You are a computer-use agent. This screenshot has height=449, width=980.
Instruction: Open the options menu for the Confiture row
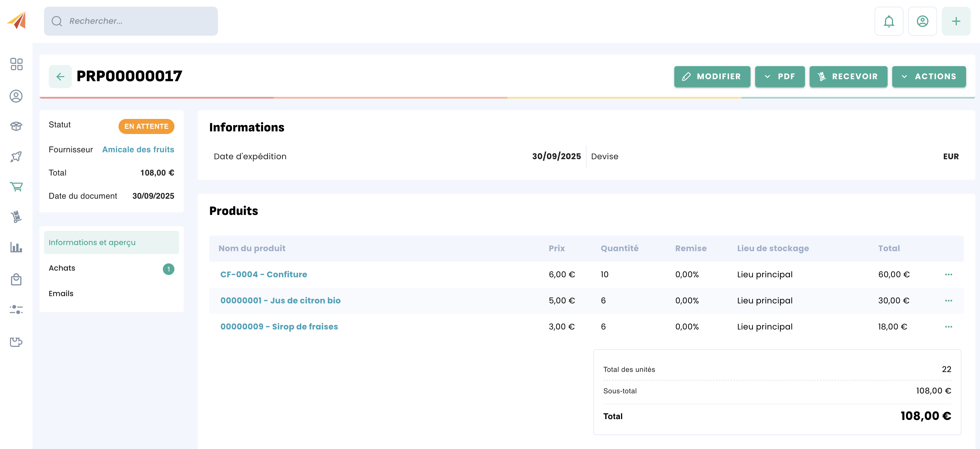click(x=948, y=275)
